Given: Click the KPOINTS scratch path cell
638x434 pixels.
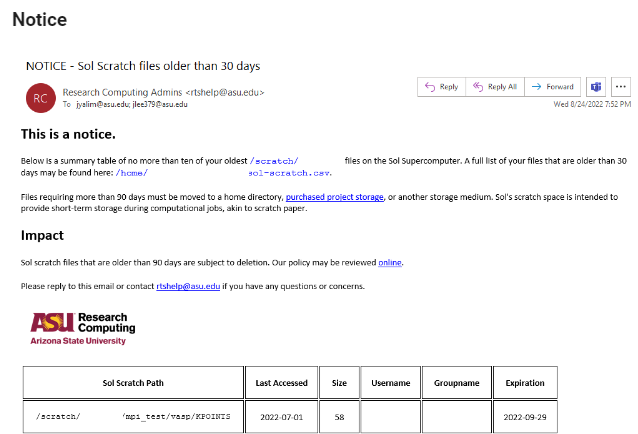Looking at the screenshot, I should coord(133,416).
